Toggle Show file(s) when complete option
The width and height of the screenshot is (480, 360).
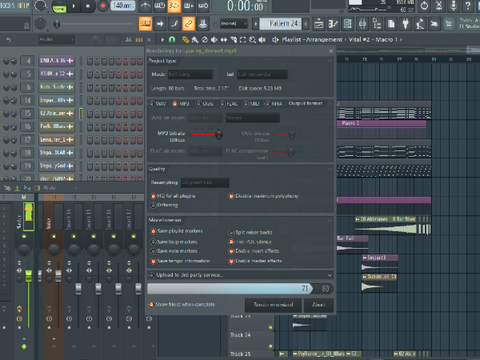click(151, 304)
